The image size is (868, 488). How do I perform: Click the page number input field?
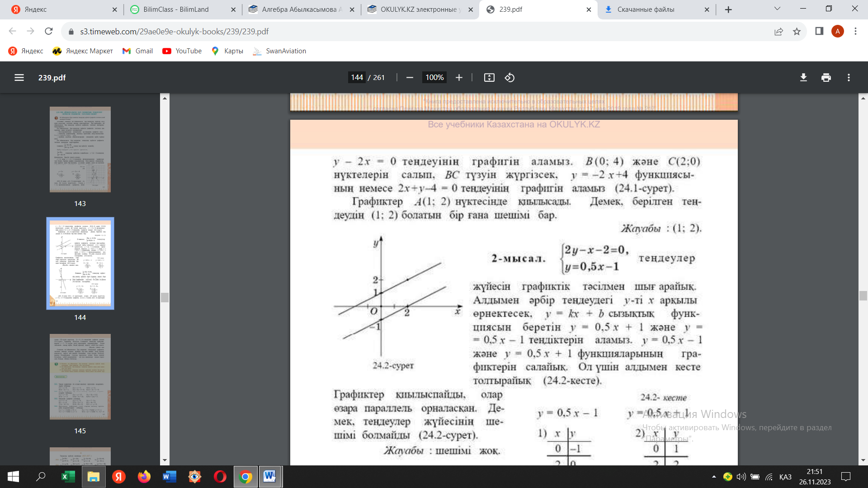(x=357, y=78)
